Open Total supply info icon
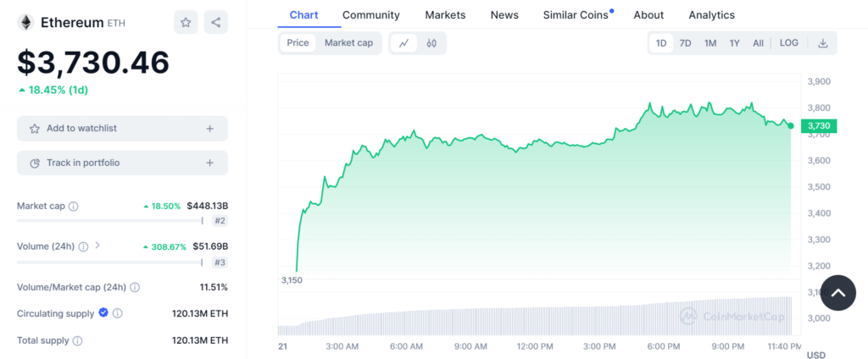The image size is (868, 359). click(x=77, y=340)
